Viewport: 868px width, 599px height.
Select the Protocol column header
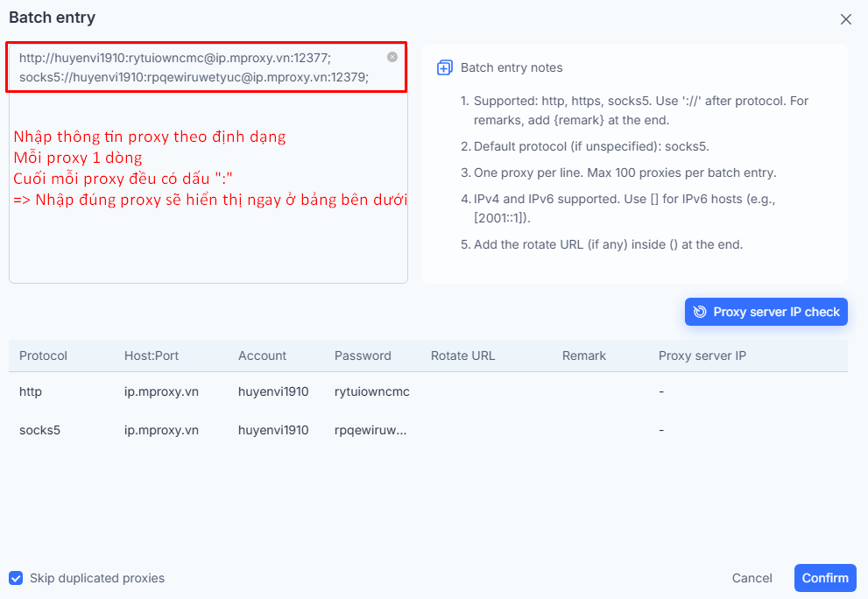[43, 356]
